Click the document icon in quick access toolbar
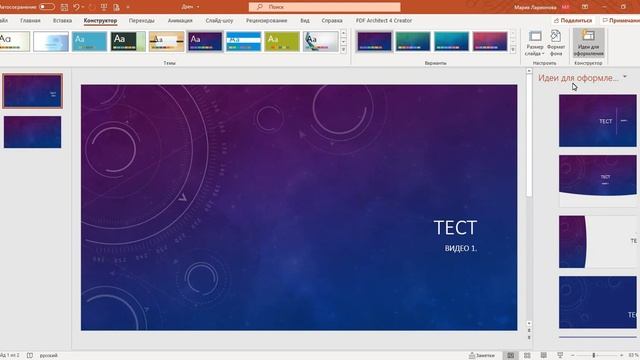Screen dimensions: 640x360 click(x=116, y=7)
